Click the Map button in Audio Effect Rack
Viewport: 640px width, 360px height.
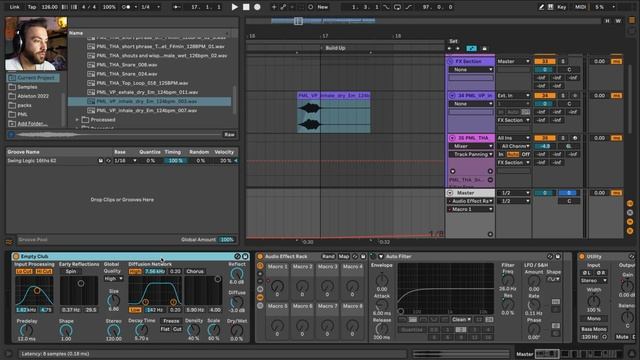tap(344, 256)
